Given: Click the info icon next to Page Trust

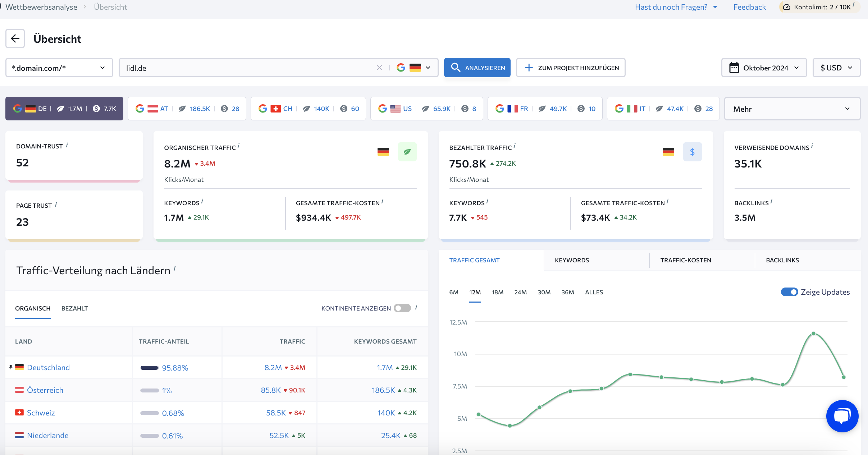Looking at the screenshot, I should 56,204.
